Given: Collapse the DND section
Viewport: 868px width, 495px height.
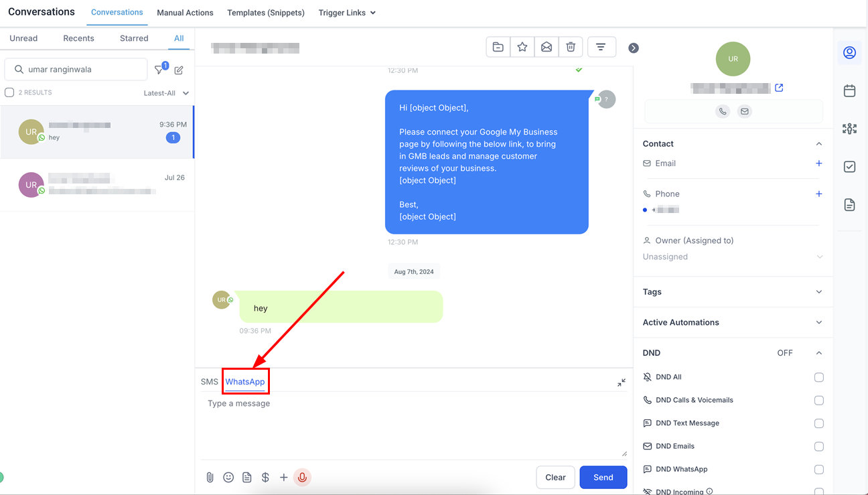Looking at the screenshot, I should (x=818, y=353).
